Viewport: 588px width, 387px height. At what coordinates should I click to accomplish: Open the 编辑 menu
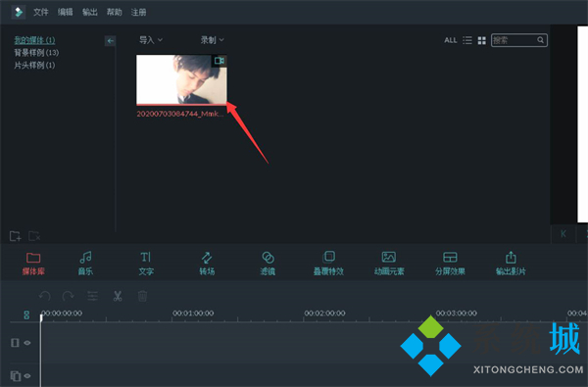pyautogui.click(x=66, y=12)
